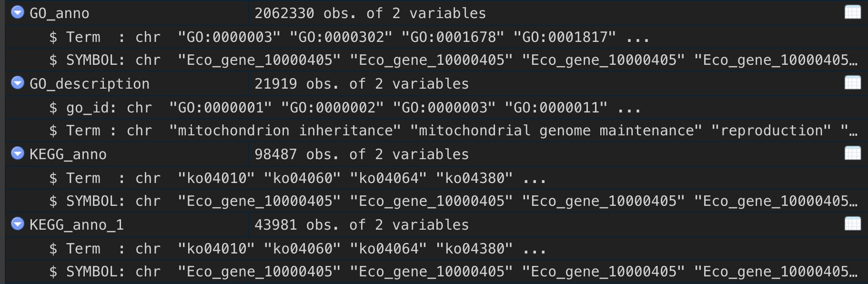868x284 pixels.
Task: Click the KEGG_anno_1 data grid icon
Action: (x=852, y=224)
